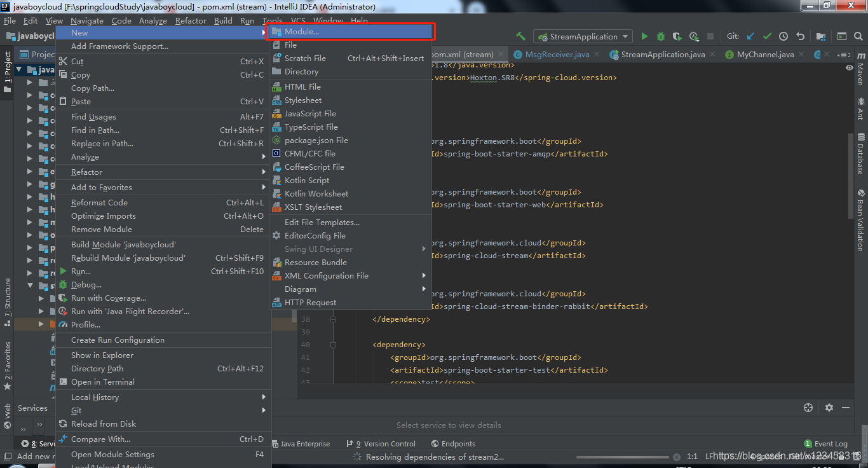Run StreamApplication with the green play icon

(x=644, y=36)
